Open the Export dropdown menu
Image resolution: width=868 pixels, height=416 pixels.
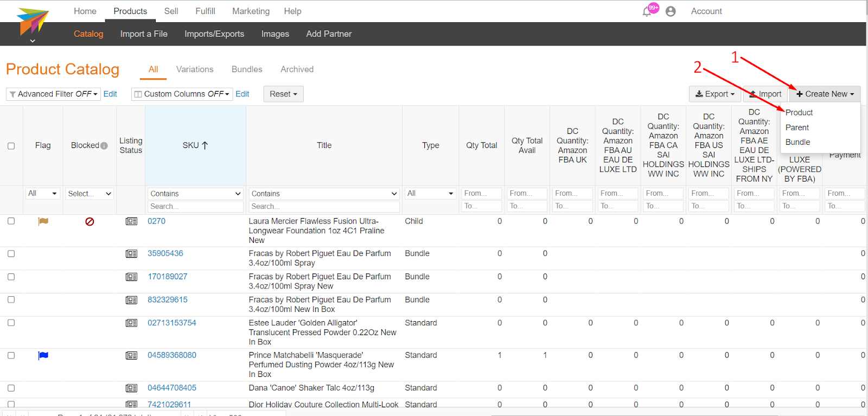(x=714, y=94)
